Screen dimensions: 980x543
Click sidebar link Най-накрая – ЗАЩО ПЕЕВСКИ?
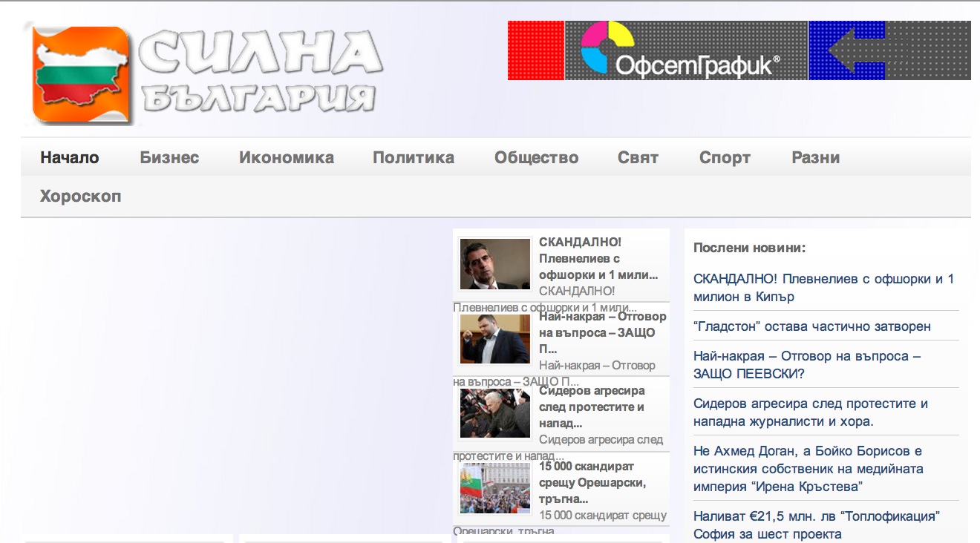coord(806,365)
